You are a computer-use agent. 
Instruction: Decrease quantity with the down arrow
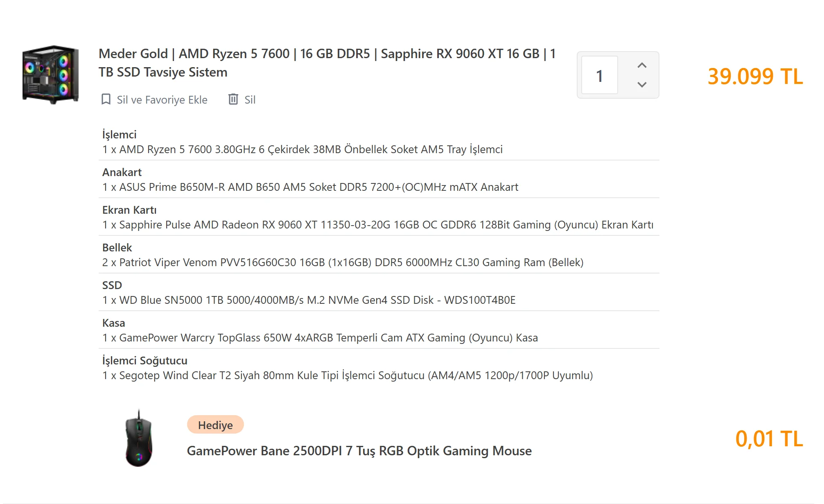coord(641,85)
